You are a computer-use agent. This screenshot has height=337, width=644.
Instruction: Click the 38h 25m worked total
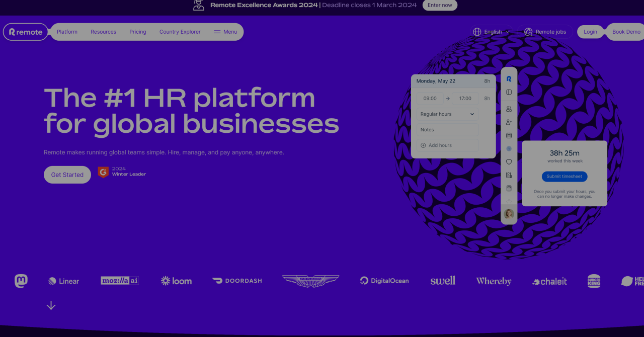coord(565,153)
